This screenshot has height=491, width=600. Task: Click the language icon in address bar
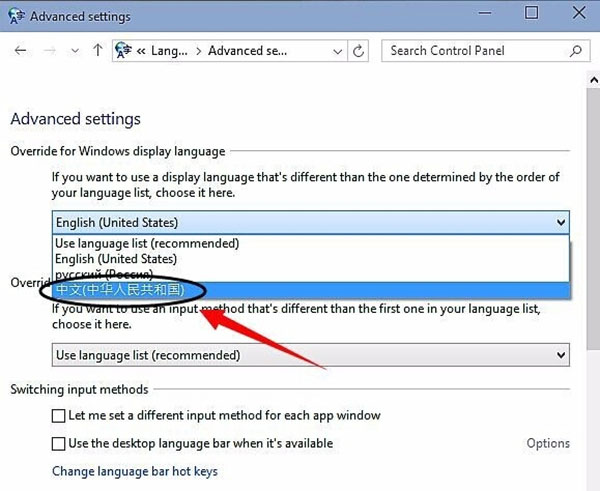123,51
